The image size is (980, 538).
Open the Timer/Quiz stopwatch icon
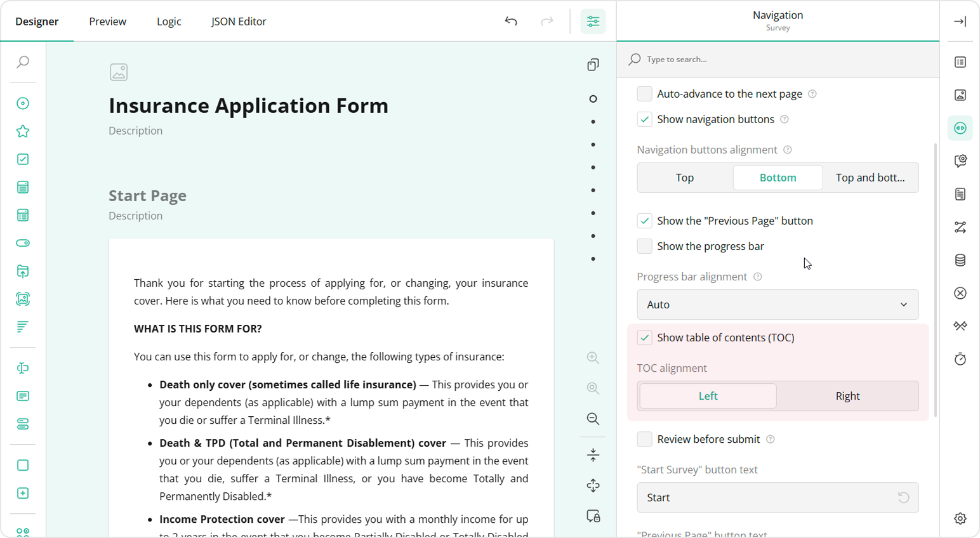(x=960, y=359)
